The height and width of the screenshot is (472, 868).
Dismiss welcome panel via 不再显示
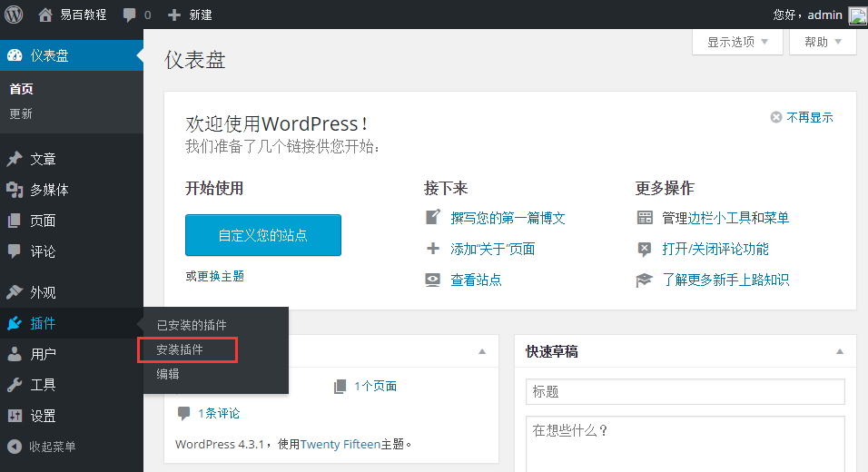click(802, 117)
